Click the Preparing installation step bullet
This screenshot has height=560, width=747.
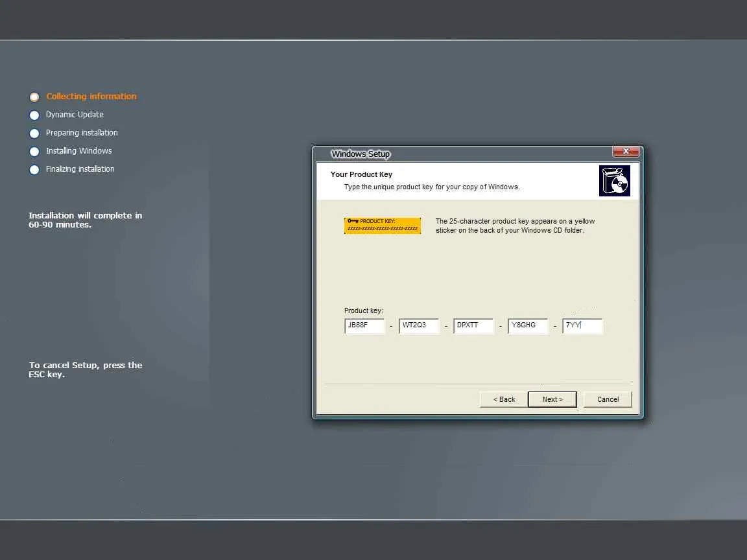click(x=34, y=134)
